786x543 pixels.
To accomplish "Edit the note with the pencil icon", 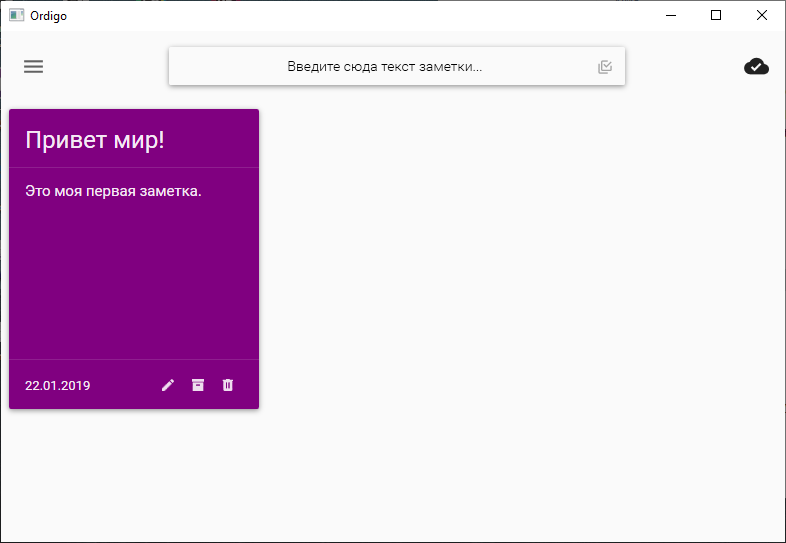I will pos(168,385).
